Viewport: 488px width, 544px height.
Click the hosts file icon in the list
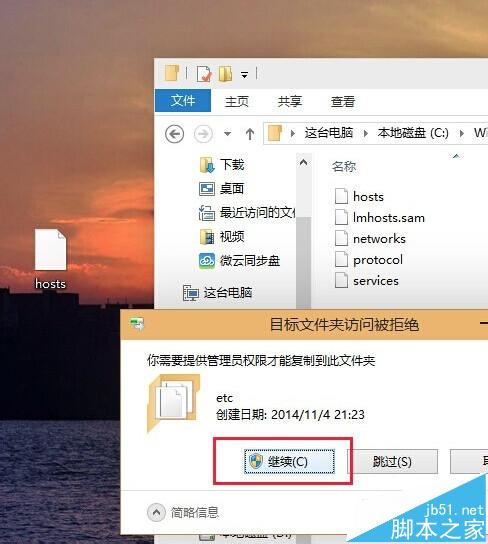coord(341,196)
